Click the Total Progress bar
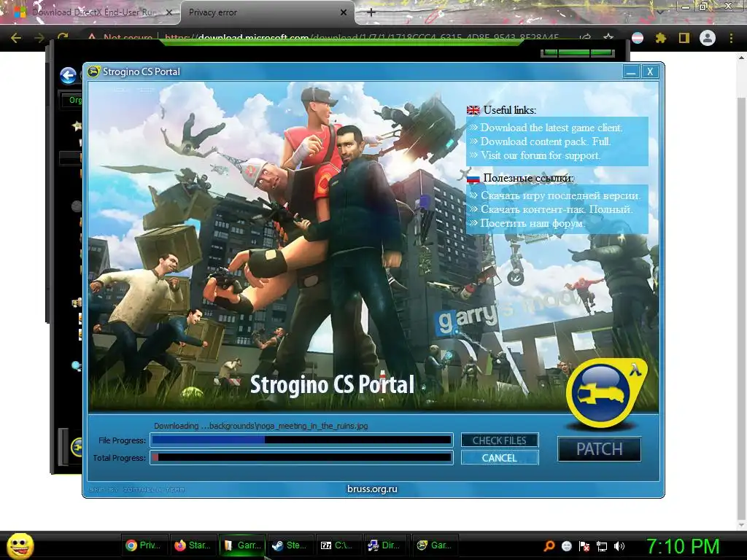The image size is (747, 560). tap(301, 458)
